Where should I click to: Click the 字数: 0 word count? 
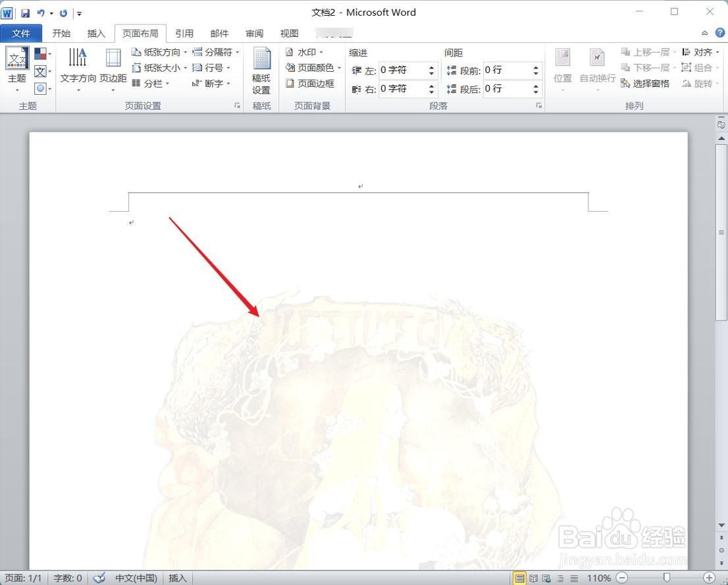pyautogui.click(x=67, y=578)
